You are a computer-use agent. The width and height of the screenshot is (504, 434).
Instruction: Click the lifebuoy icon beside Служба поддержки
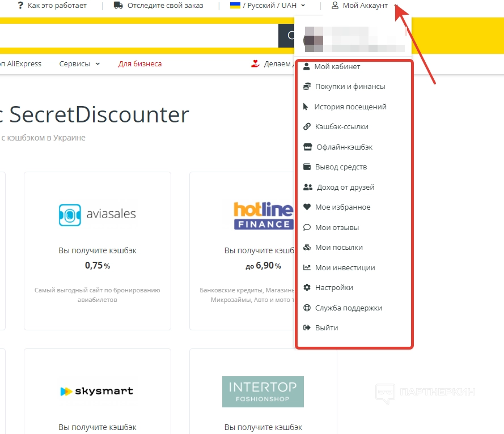(x=307, y=308)
